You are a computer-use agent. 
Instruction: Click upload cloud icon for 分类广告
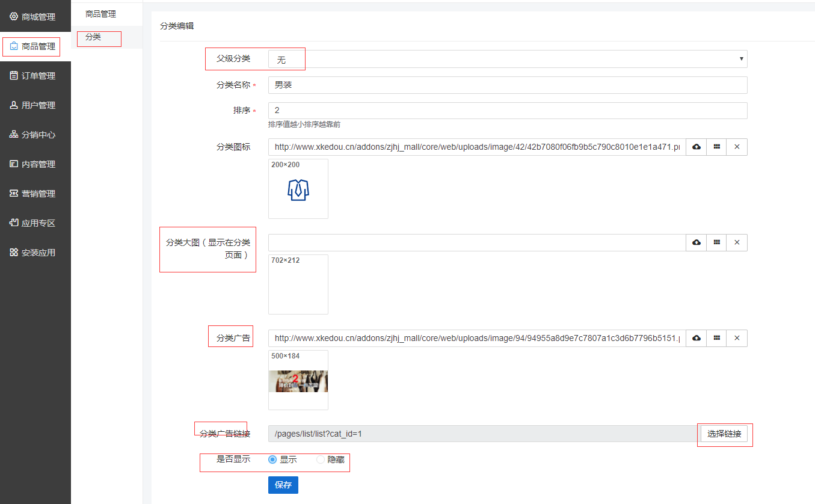697,338
